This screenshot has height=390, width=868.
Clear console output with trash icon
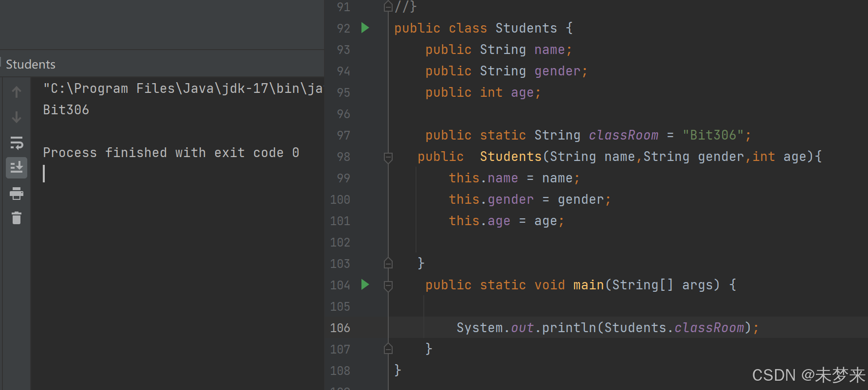17,218
